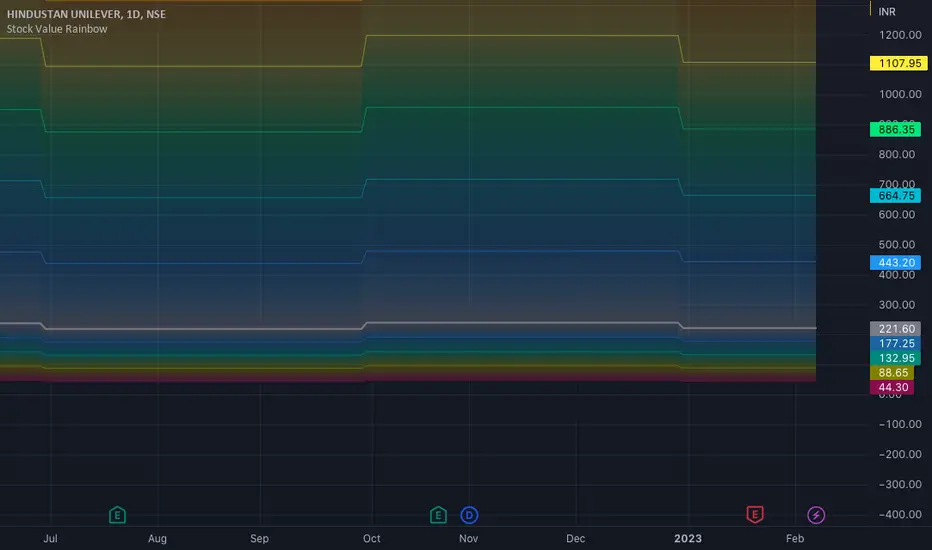This screenshot has width=932, height=550.
Task: Click the Aug label on time axis
Action: pos(157,539)
